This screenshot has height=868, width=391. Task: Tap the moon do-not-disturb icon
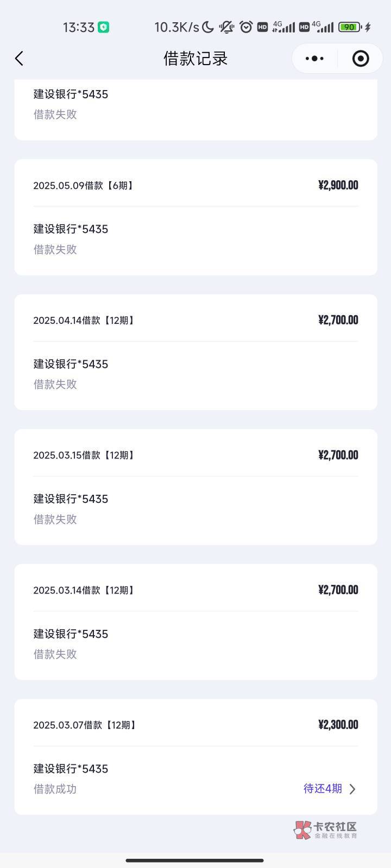point(208,27)
